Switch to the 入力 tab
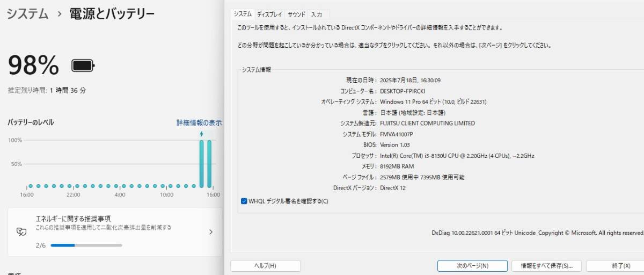644x275 pixels. [317, 15]
